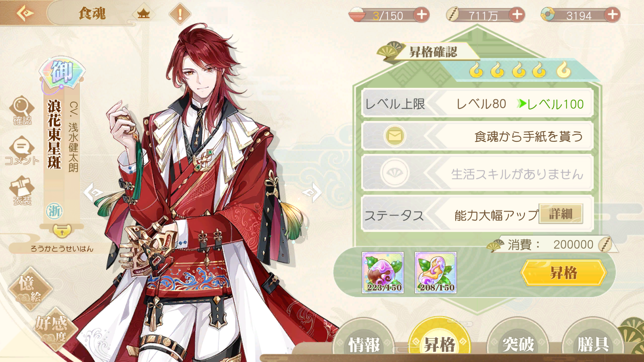Screen dimensions: 644x362
Task: Tap the yellow 昇格 confirm button
Action: [564, 273]
